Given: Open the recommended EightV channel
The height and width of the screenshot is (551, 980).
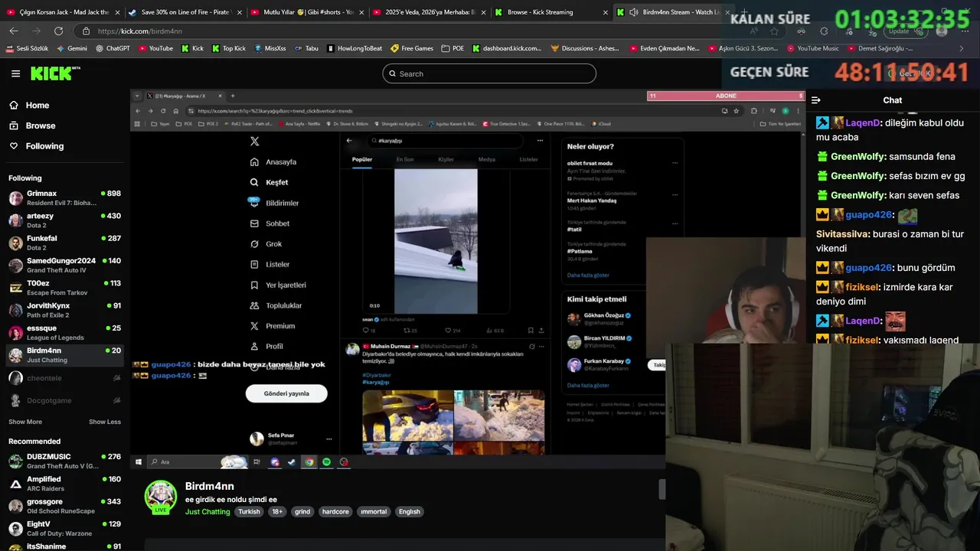Looking at the screenshot, I should [64, 529].
